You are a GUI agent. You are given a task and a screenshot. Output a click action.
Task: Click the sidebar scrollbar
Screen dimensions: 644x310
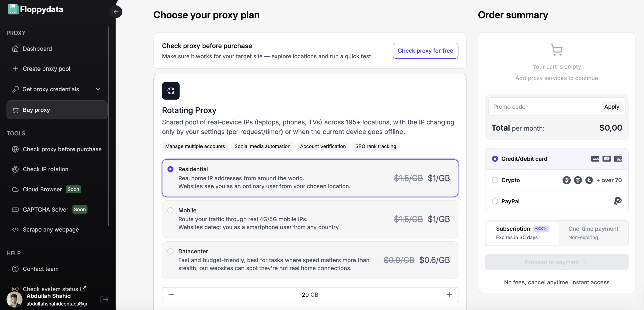(x=108, y=126)
